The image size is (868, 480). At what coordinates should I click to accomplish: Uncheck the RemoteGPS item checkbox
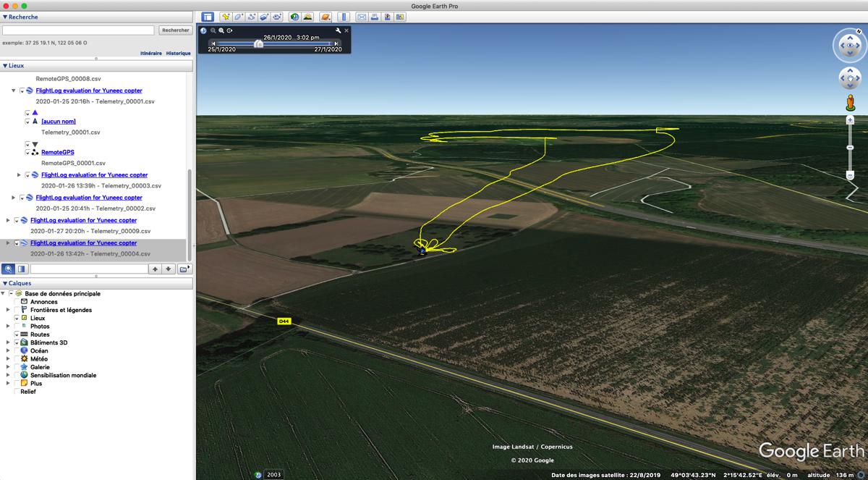point(28,153)
